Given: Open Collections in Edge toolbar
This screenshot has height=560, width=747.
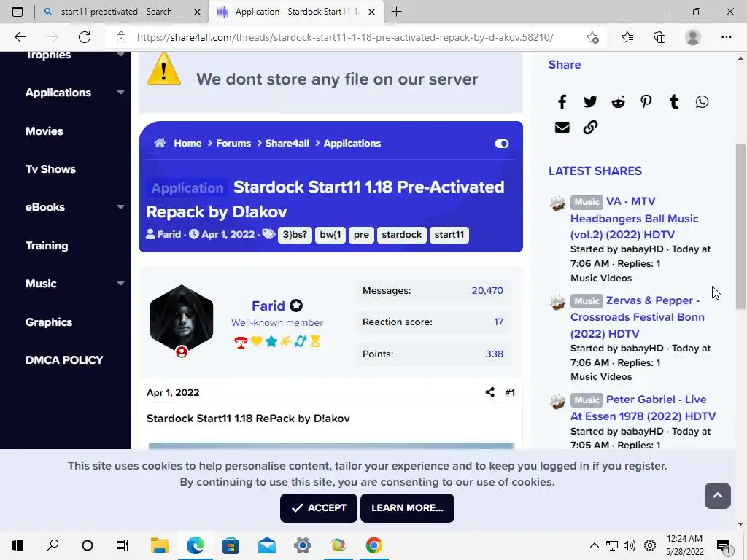Looking at the screenshot, I should tap(659, 37).
